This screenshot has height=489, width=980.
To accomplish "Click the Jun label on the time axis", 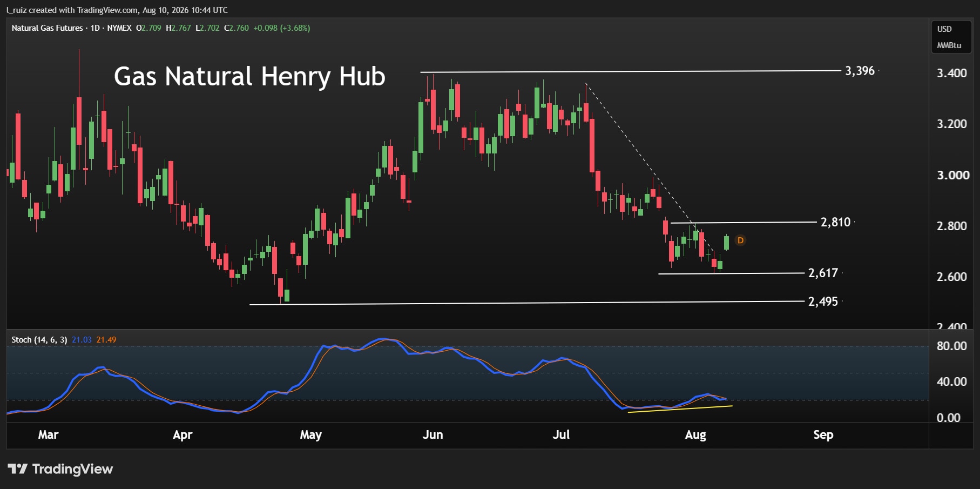I will click(432, 435).
